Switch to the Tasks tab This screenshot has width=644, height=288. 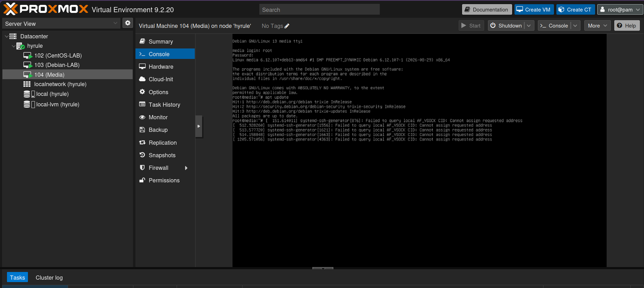point(17,278)
